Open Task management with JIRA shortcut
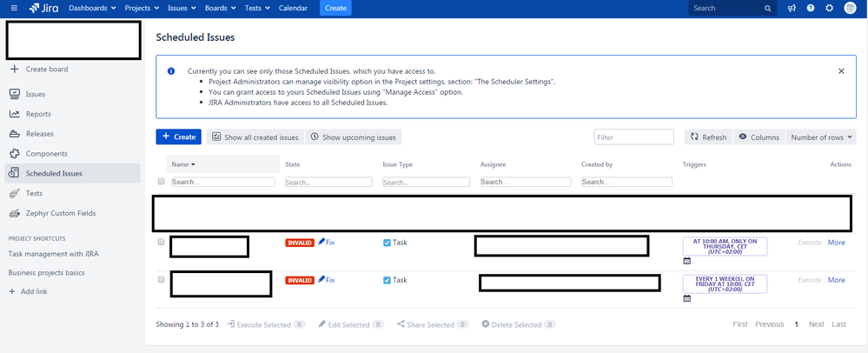The width and height of the screenshot is (868, 353). (x=54, y=254)
